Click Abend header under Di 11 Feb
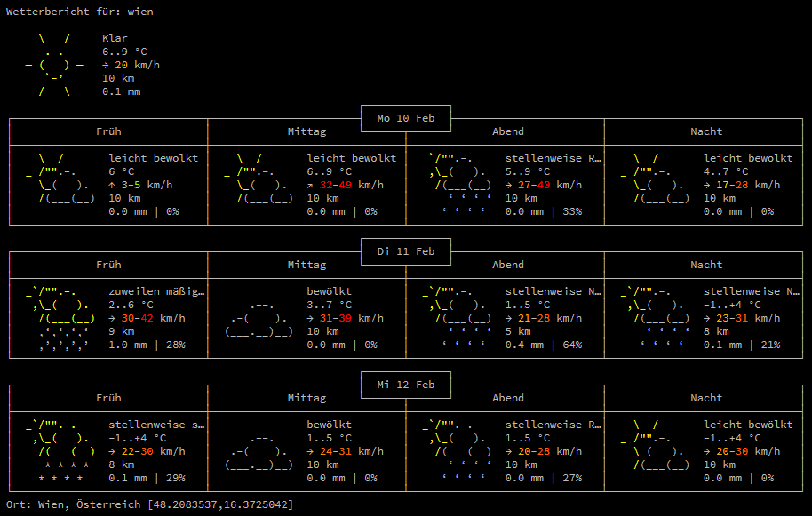812x516 pixels. click(507, 265)
